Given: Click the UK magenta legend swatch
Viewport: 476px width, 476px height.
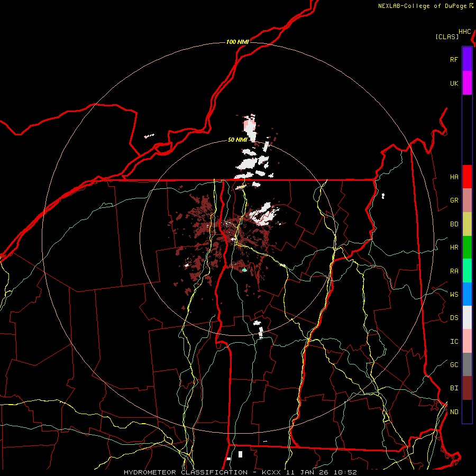Looking at the screenshot, I should 467,83.
